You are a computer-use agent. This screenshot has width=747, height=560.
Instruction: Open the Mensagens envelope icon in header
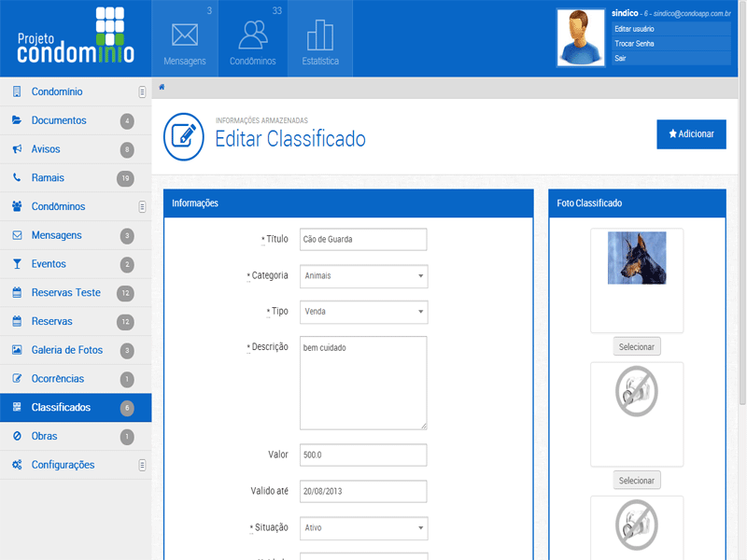185,35
